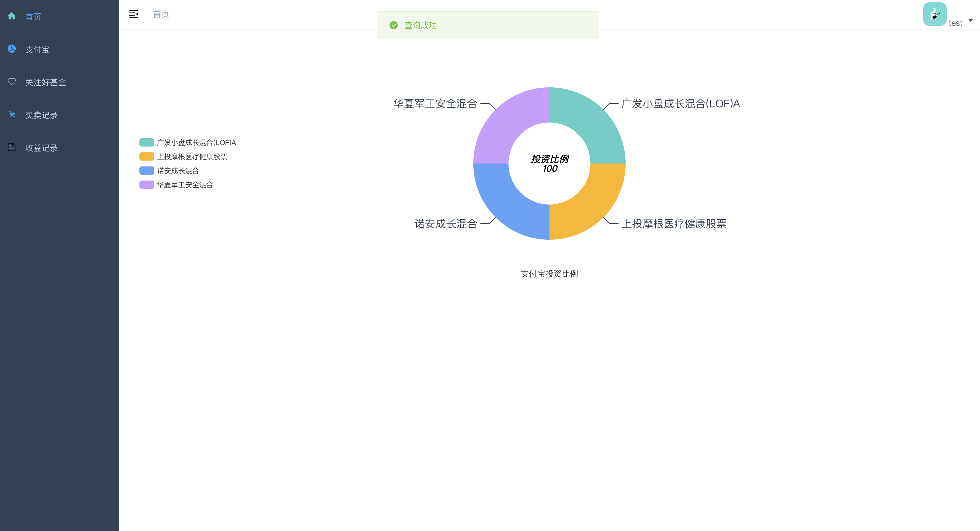980x531 pixels.
Task: Click chart label 华夏军工安全混合 beside pie
Action: [435, 103]
